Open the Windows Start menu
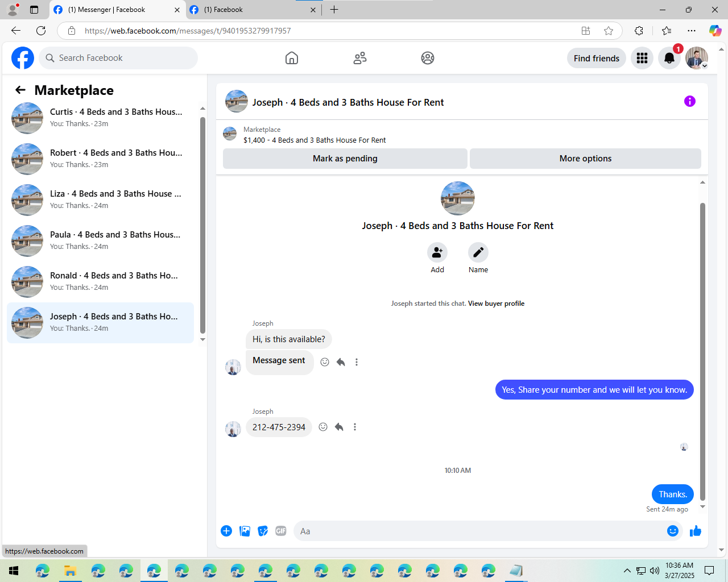This screenshot has height=582, width=728. point(14,571)
